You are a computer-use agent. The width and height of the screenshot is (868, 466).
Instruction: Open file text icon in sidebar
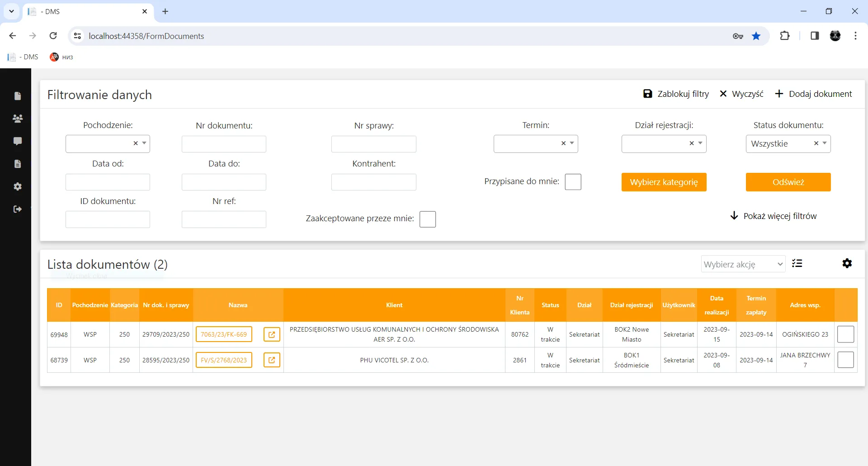pyautogui.click(x=18, y=164)
